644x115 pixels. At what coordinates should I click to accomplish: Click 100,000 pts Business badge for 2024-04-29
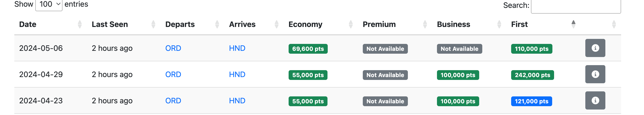tap(458, 75)
